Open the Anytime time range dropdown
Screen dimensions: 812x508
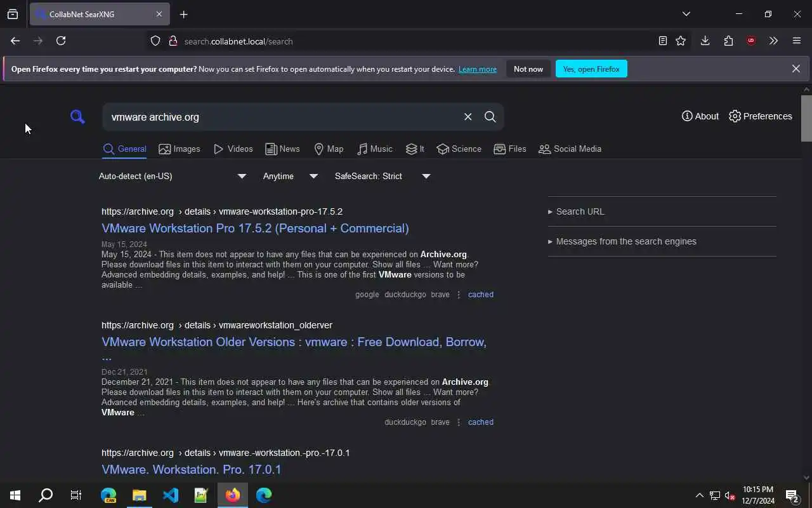coord(291,176)
